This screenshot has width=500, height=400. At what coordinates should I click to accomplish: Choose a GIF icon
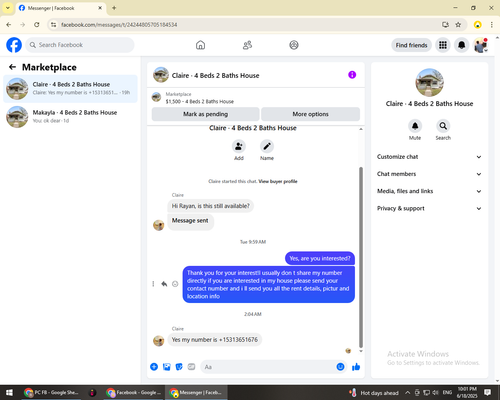coord(191,367)
